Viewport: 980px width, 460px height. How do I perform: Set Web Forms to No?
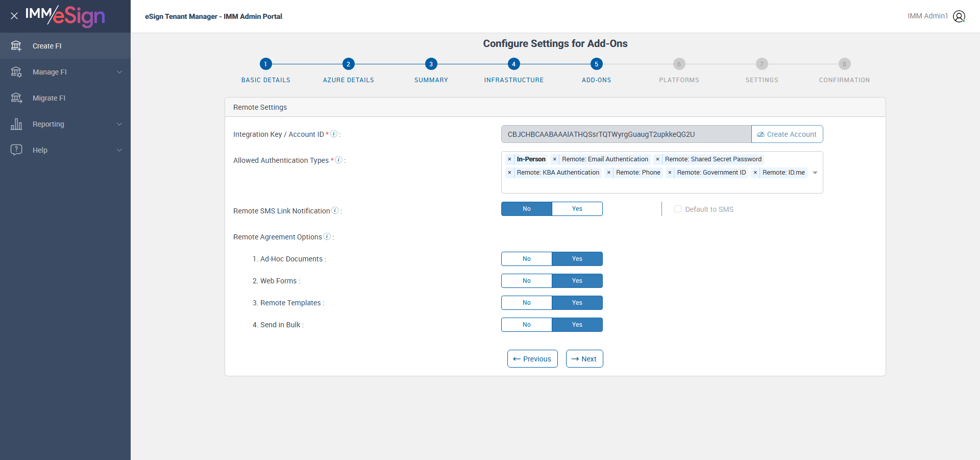(x=527, y=281)
